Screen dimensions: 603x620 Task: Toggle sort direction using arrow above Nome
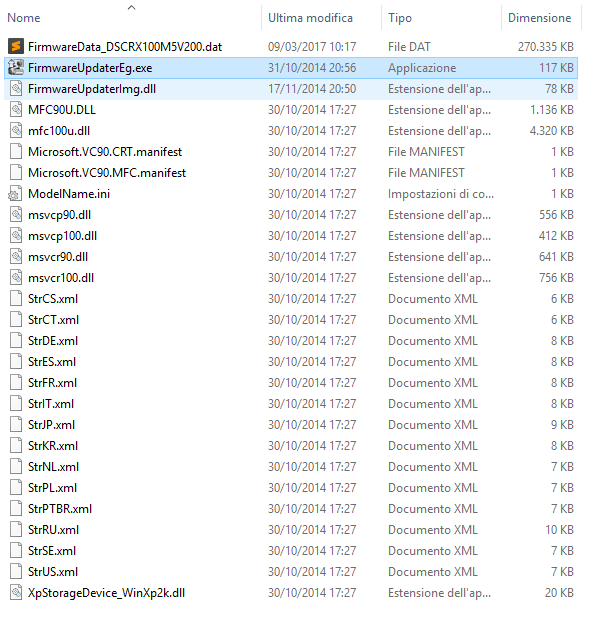(131, 7)
